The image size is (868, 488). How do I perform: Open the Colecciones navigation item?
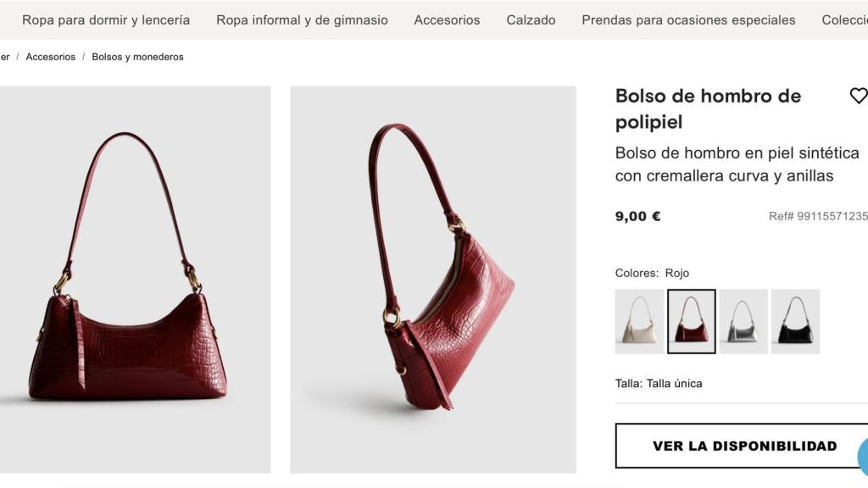click(846, 19)
